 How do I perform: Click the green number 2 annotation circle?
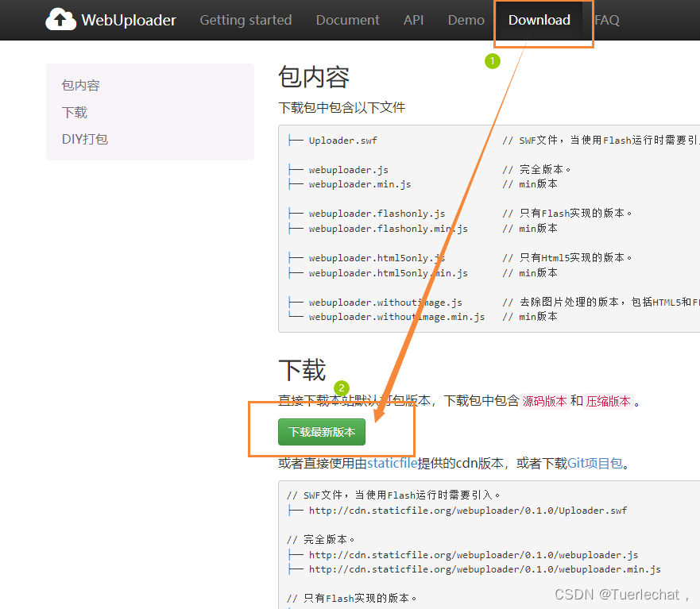342,388
